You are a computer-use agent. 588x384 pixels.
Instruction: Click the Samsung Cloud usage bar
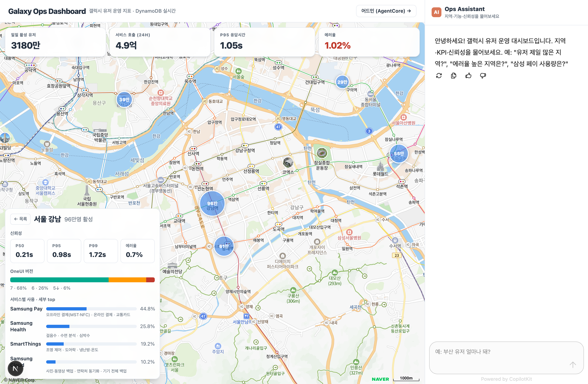point(91,362)
